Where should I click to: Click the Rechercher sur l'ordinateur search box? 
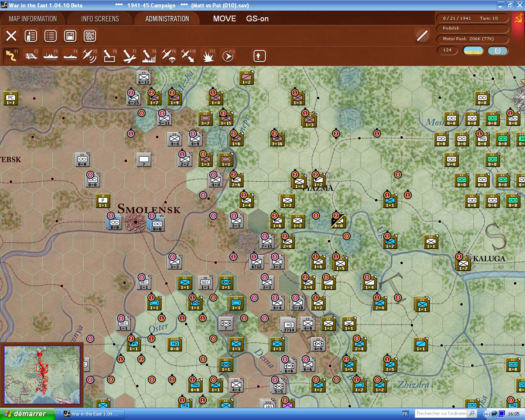[441, 413]
